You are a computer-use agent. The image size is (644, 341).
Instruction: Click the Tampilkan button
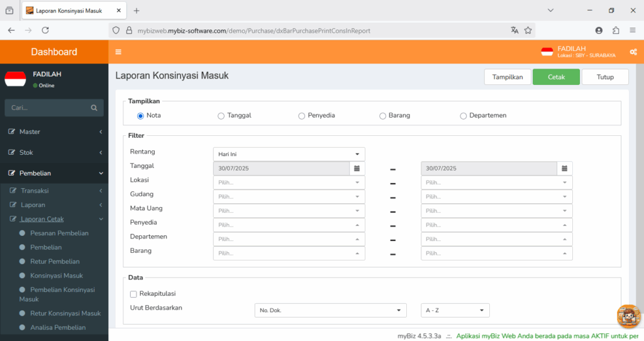point(508,77)
